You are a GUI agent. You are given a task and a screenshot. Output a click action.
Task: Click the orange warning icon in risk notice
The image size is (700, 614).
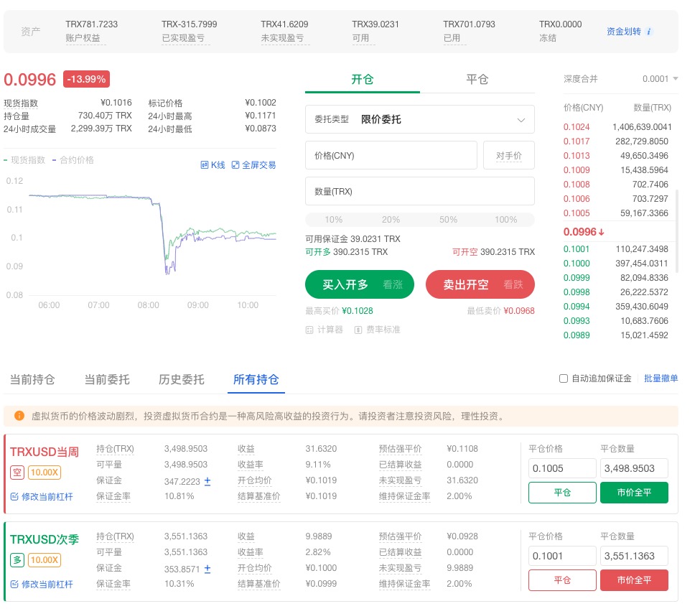click(x=19, y=416)
